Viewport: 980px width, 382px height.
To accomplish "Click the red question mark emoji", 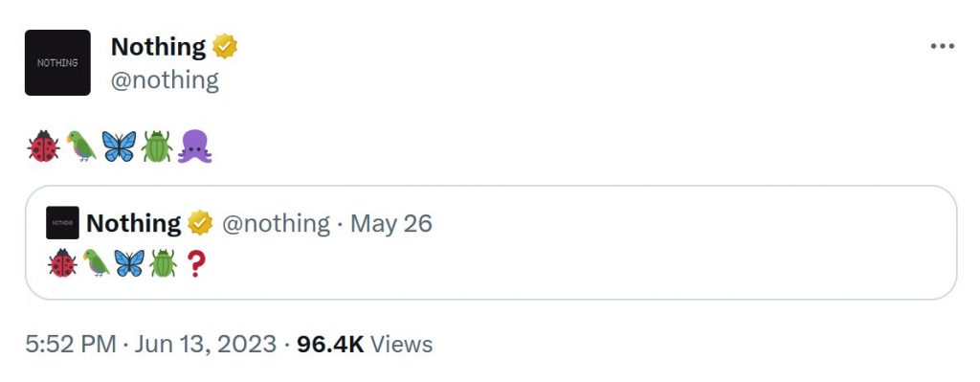I will pyautogui.click(x=195, y=263).
